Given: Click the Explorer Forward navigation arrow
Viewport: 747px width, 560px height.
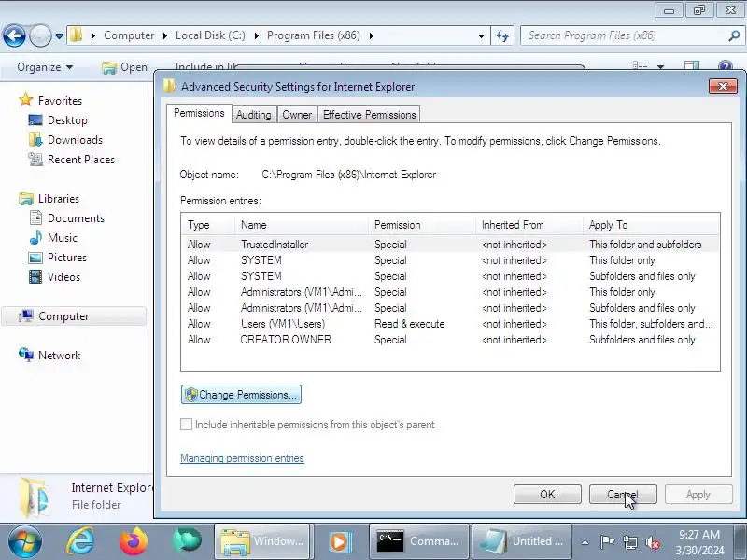Looking at the screenshot, I should (40, 35).
